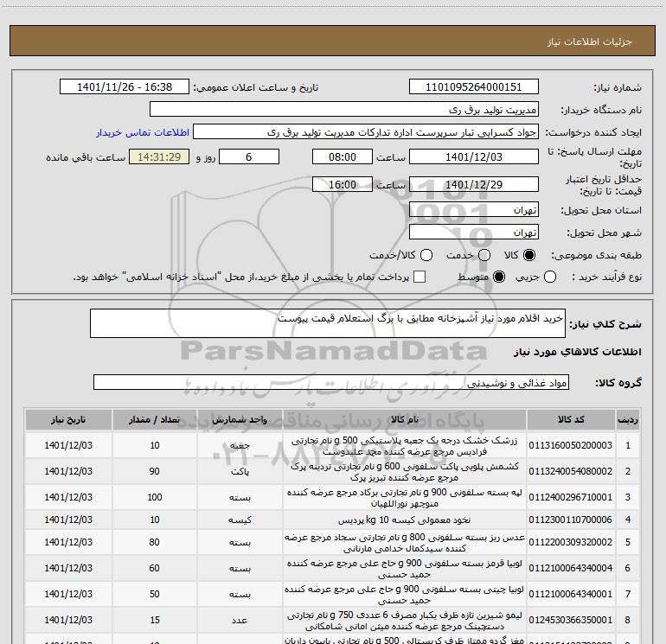
Task: Click the لپه بسته سلفونی product name cell
Action: click(405, 498)
